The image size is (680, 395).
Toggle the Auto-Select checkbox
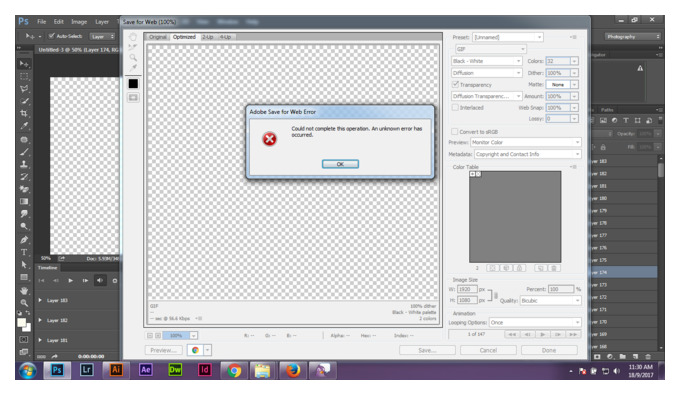52,36
